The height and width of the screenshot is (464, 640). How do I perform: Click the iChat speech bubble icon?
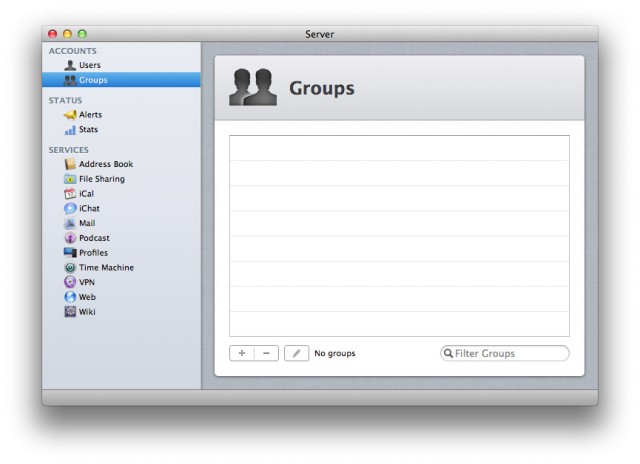coord(70,208)
